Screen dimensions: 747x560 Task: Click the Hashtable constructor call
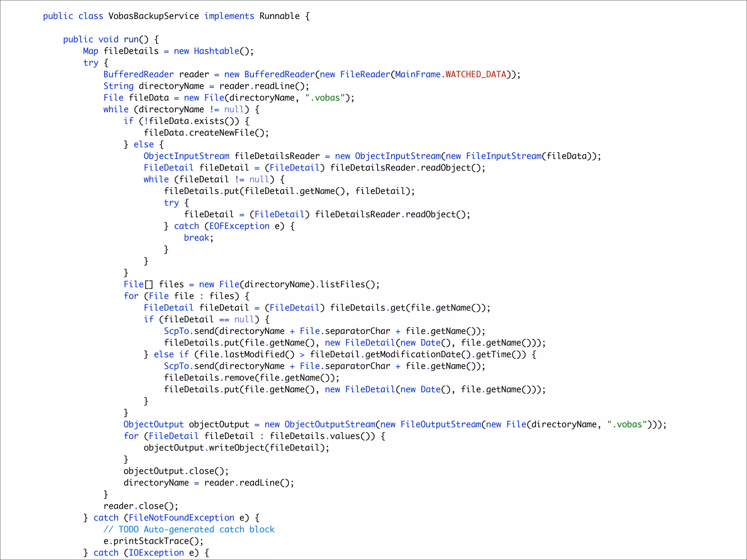[216, 51]
